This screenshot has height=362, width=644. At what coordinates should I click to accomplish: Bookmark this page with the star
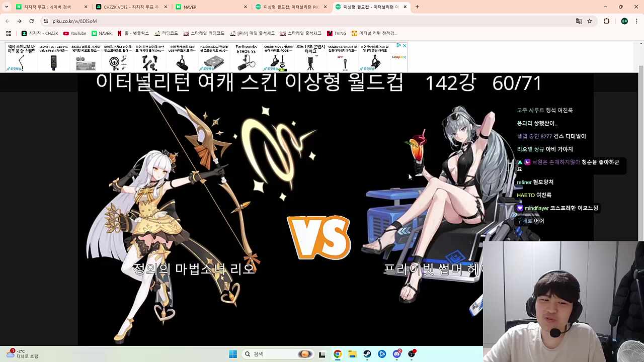[590, 21]
